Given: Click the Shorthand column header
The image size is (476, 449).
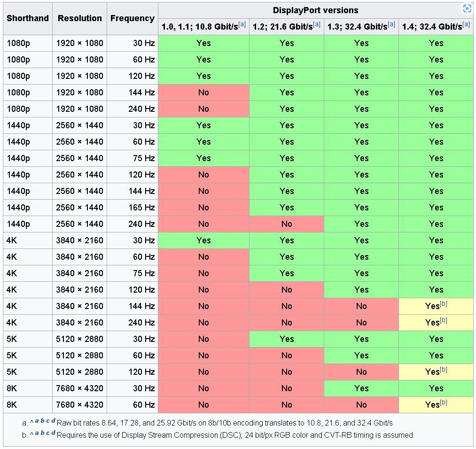Looking at the screenshot, I should 28,18.
